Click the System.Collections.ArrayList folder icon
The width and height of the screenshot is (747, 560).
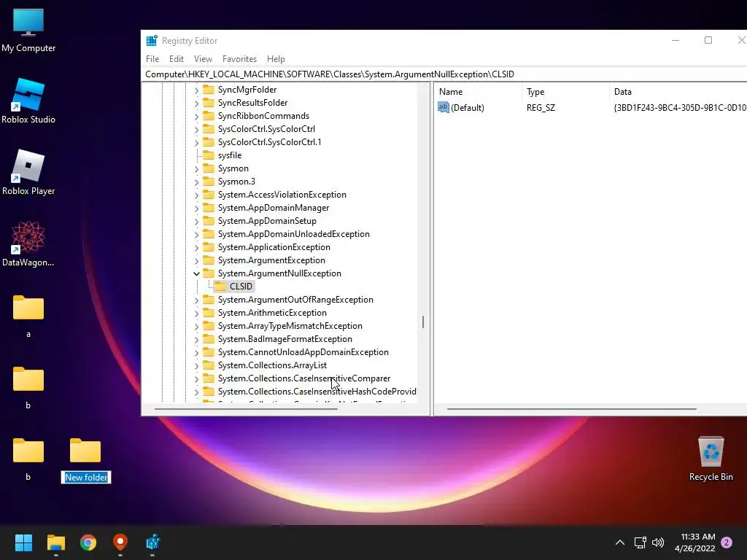coord(208,365)
